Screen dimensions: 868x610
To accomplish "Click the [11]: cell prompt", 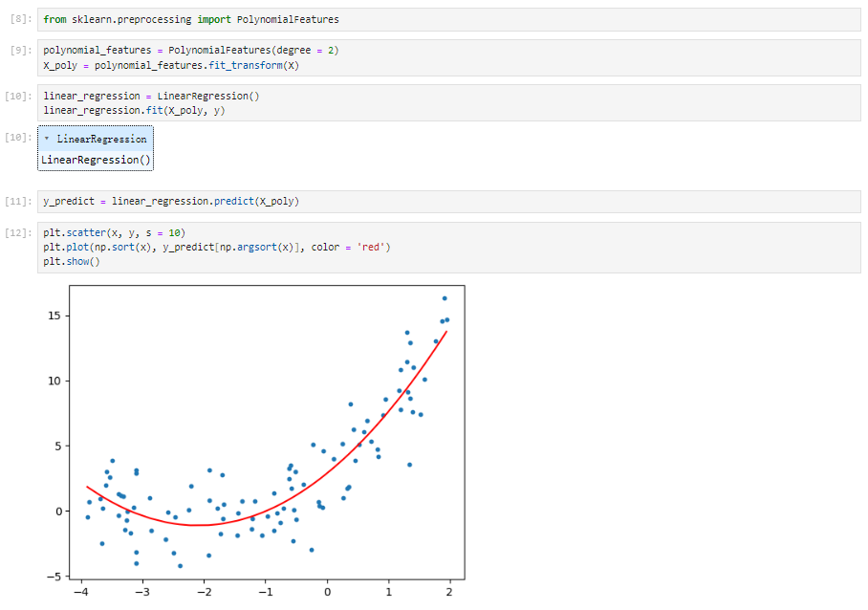I will point(18,202).
